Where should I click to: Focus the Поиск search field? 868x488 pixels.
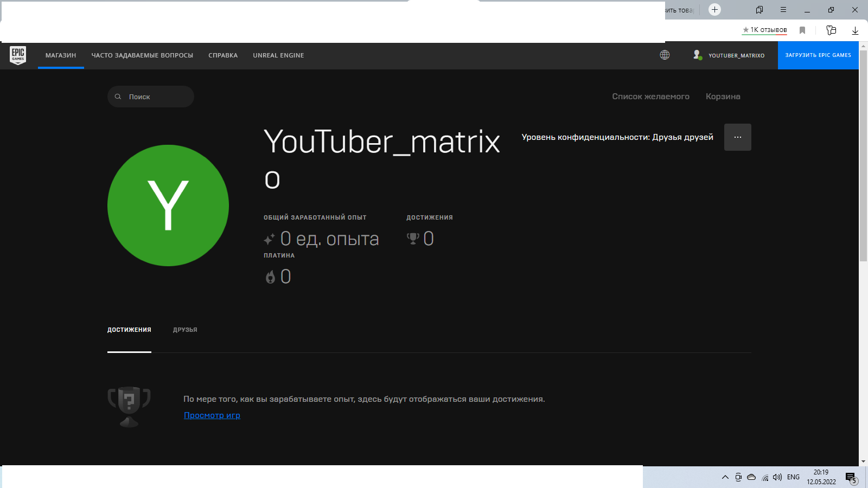pos(151,97)
